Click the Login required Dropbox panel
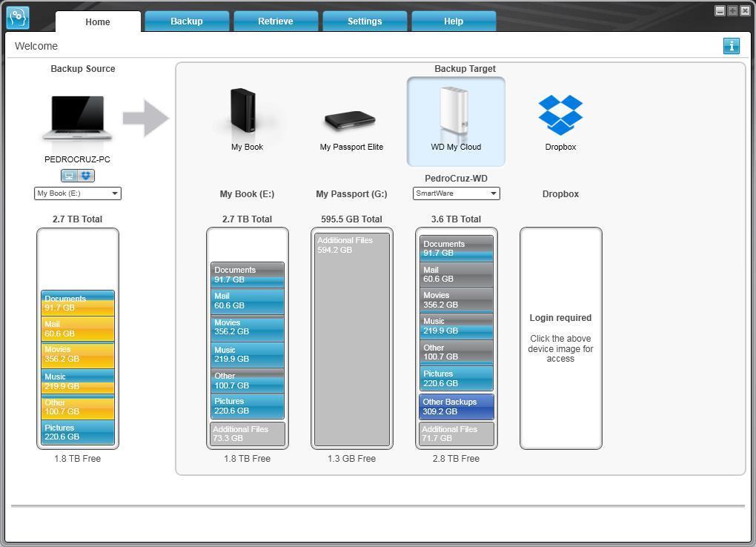 [x=561, y=338]
